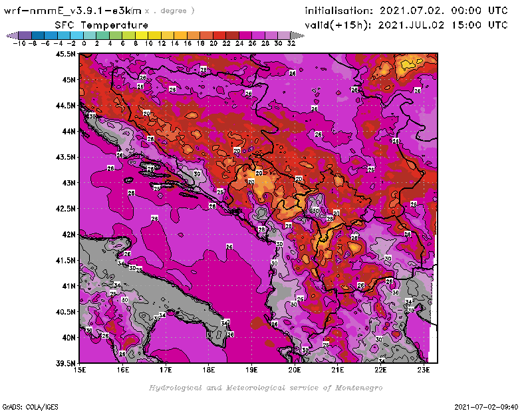
Task: Click the latitude axis label 41.5N
Action: coord(66,260)
